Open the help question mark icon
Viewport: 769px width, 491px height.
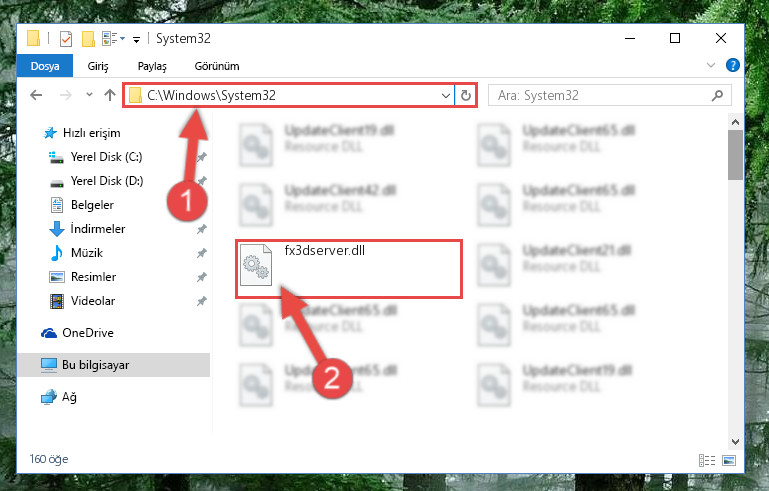[733, 65]
